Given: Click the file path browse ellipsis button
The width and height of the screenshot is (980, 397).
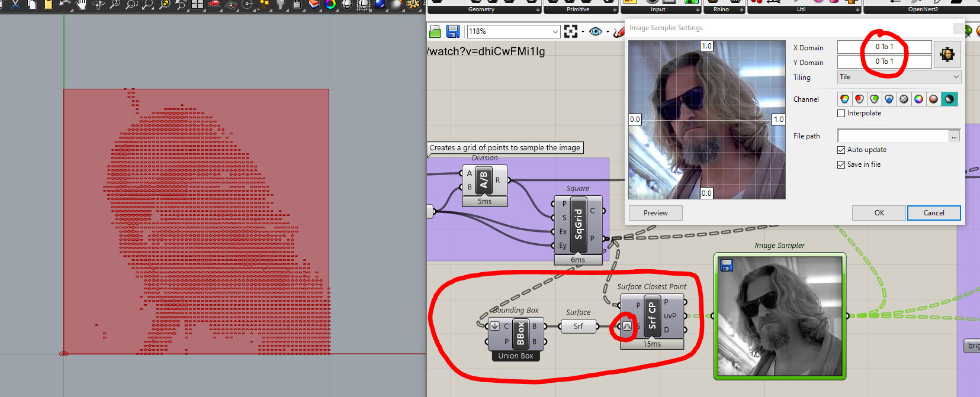Looking at the screenshot, I should point(954,136).
